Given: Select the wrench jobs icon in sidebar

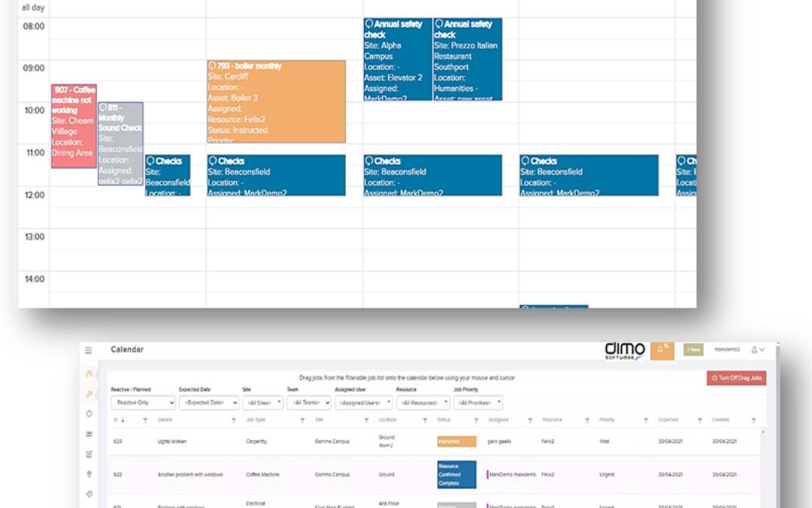Looking at the screenshot, I should pyautogui.click(x=89, y=394).
